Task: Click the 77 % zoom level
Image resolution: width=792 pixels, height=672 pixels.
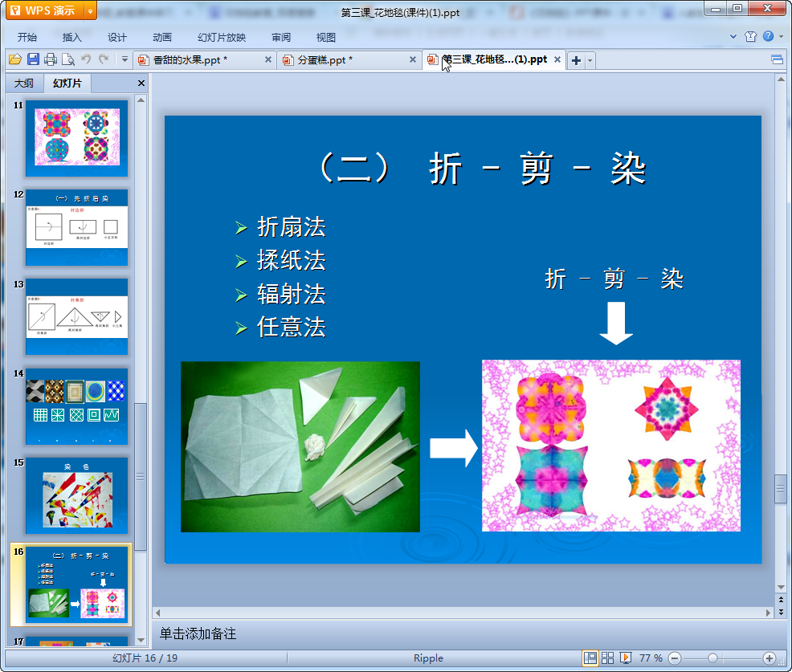Action: click(651, 658)
